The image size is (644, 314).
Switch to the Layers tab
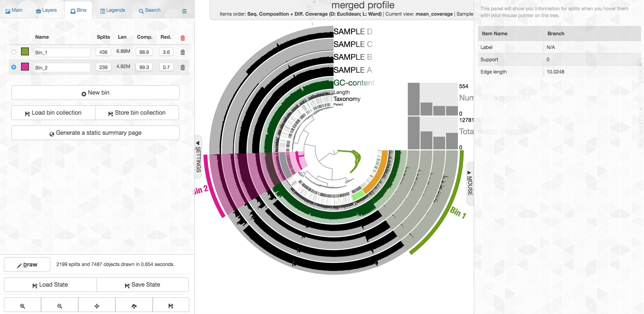pyautogui.click(x=46, y=10)
